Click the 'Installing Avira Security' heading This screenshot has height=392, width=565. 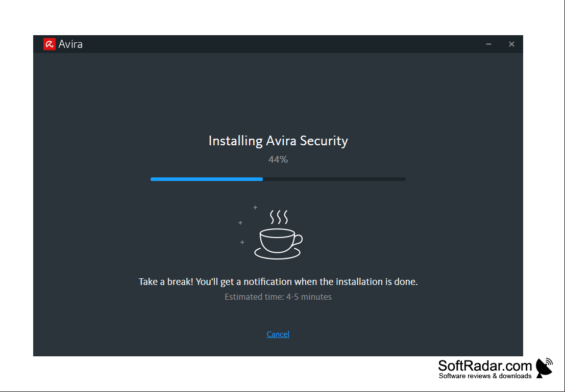(278, 141)
